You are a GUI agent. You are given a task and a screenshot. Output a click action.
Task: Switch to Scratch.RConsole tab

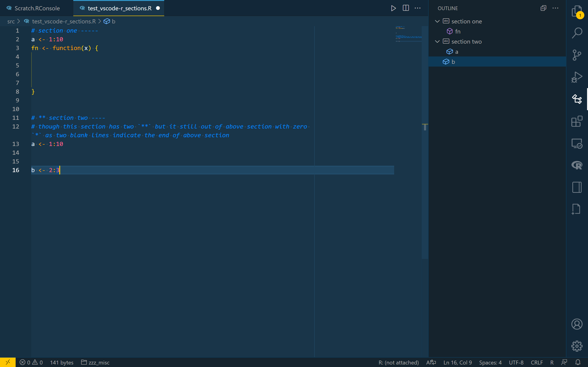[x=37, y=8]
